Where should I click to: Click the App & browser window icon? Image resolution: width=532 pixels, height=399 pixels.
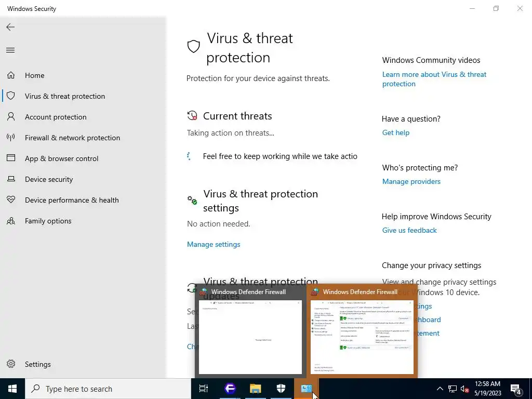click(11, 158)
